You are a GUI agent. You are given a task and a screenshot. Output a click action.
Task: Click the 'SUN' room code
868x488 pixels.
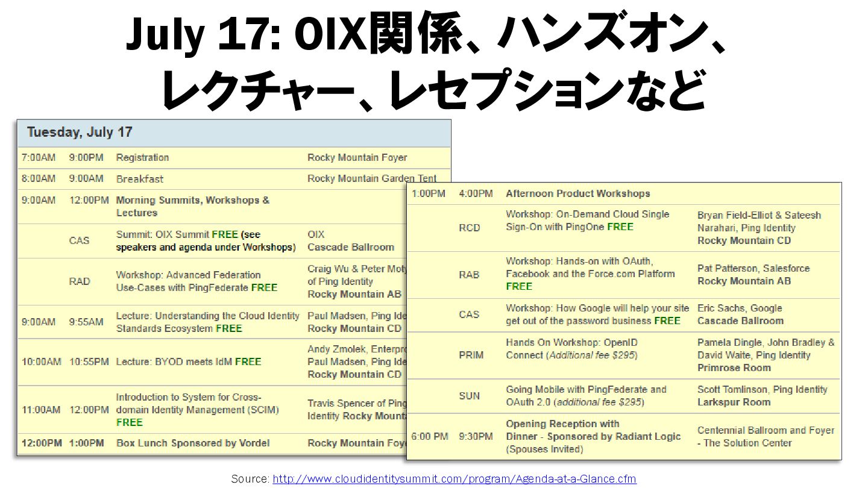(469, 396)
